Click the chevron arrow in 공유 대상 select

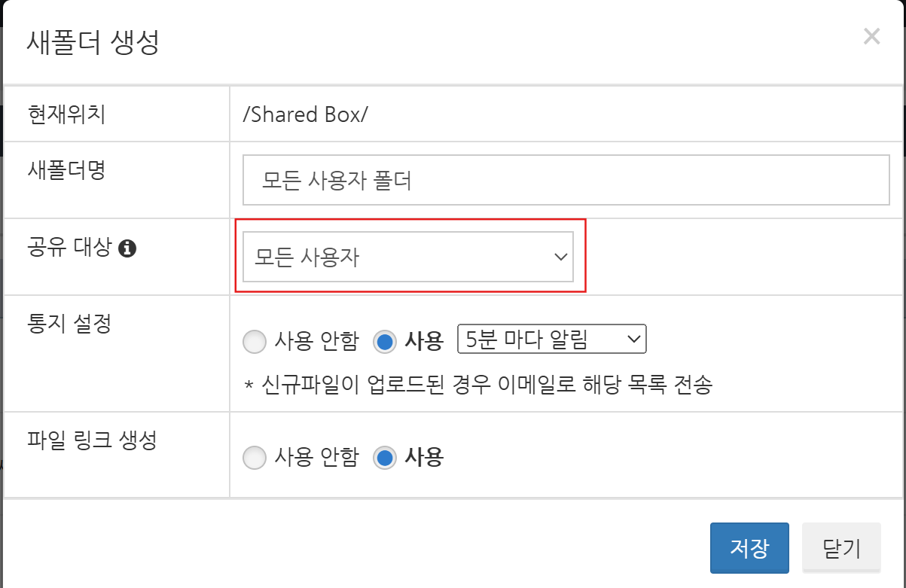[560, 257]
